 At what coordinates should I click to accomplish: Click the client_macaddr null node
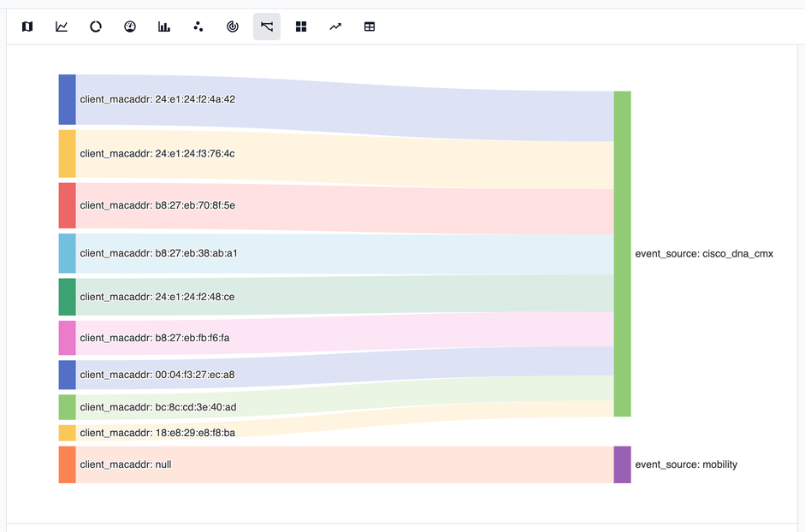click(x=67, y=464)
